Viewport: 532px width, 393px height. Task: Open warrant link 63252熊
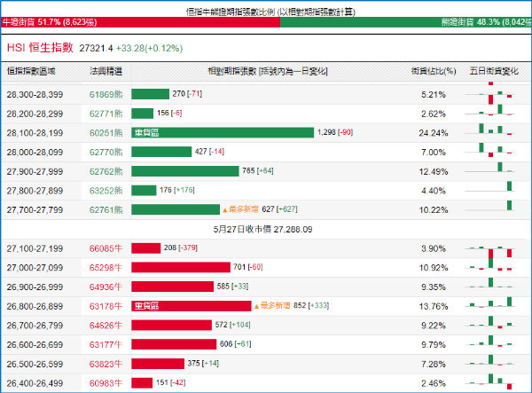[x=106, y=191]
